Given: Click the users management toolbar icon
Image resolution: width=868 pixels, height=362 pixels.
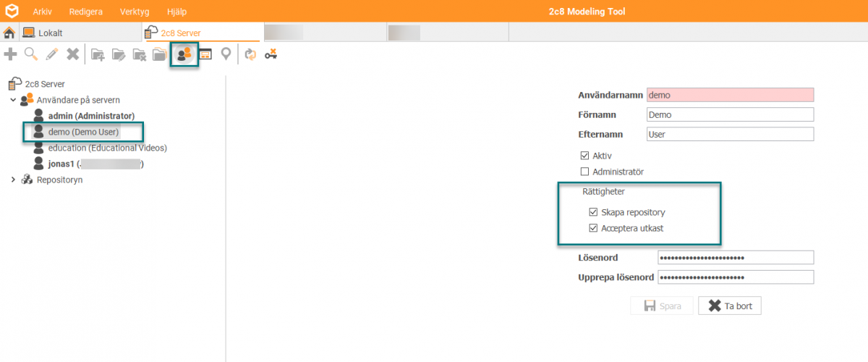Looking at the screenshot, I should tap(184, 54).
